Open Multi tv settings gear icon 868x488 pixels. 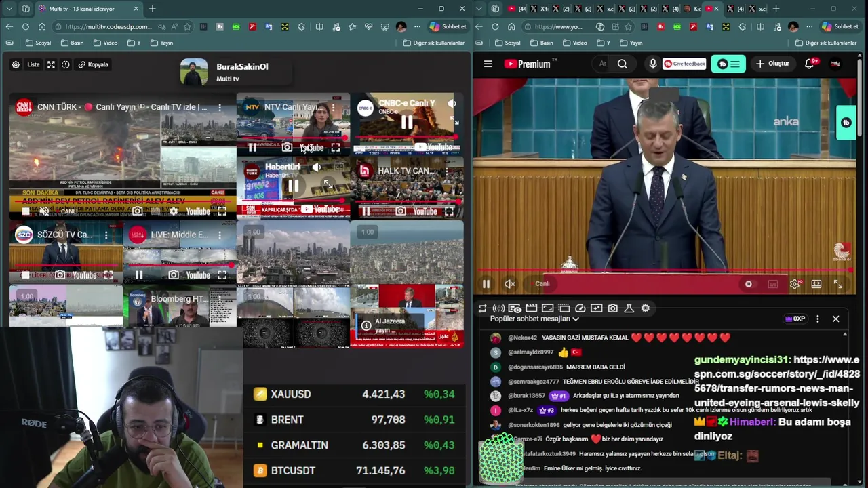tap(16, 64)
